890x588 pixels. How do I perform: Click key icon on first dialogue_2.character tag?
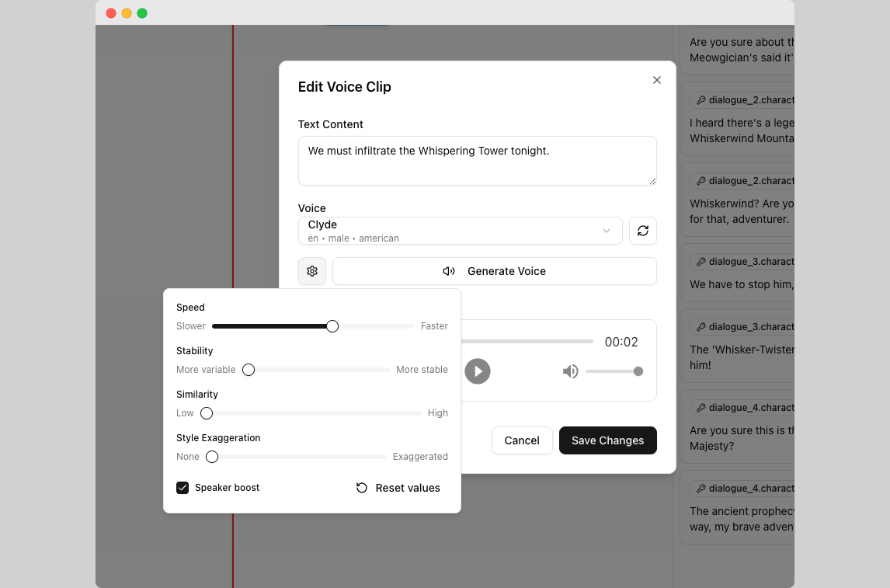point(701,100)
